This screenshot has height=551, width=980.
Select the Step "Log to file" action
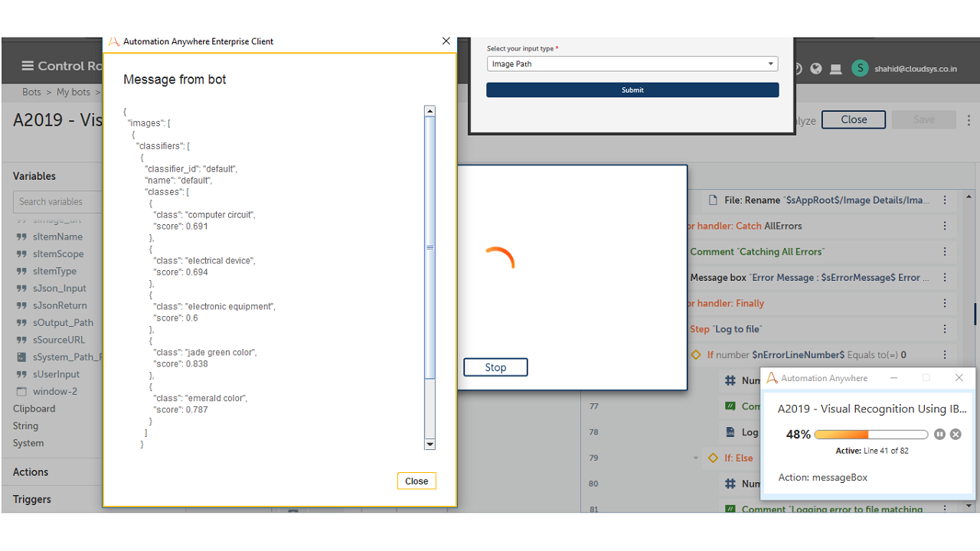coord(726,329)
